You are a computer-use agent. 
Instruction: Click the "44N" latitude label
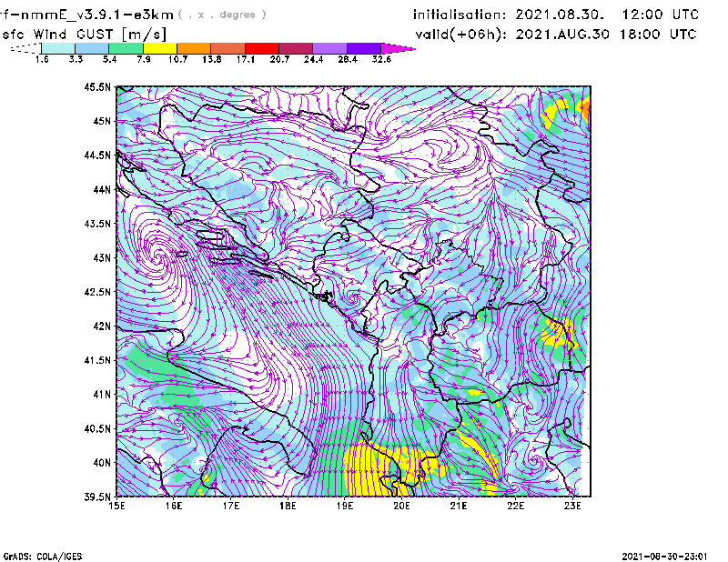(x=102, y=189)
